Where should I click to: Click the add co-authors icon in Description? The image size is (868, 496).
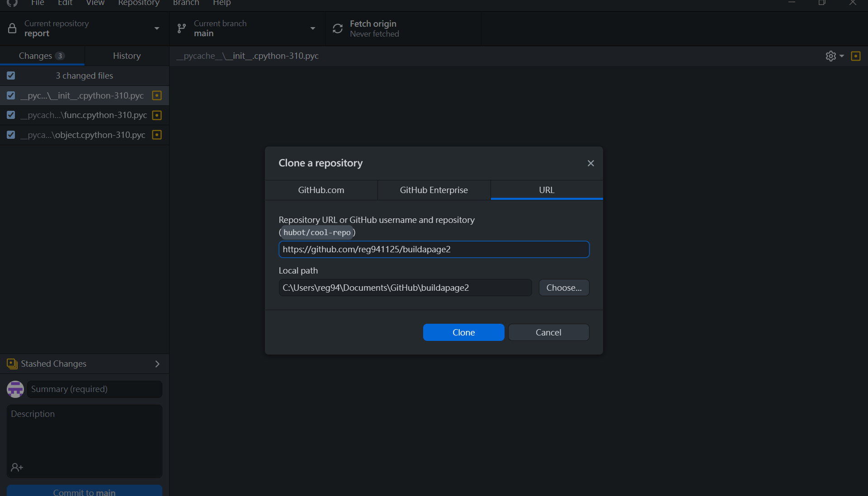17,467
